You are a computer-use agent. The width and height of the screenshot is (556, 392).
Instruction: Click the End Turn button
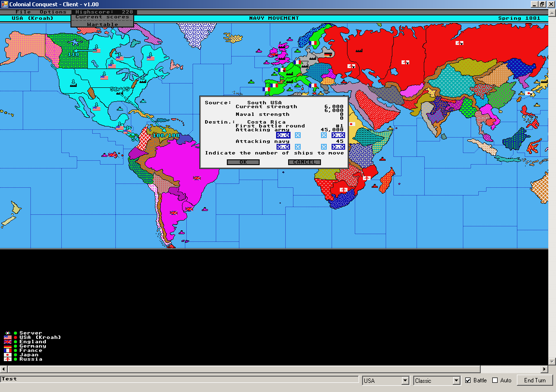(535, 380)
